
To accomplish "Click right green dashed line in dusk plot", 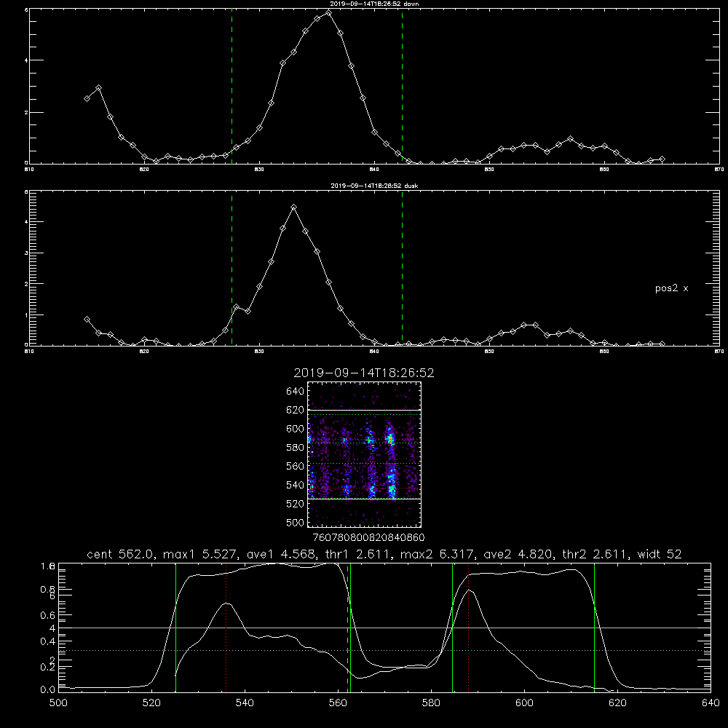I will pos(402,269).
